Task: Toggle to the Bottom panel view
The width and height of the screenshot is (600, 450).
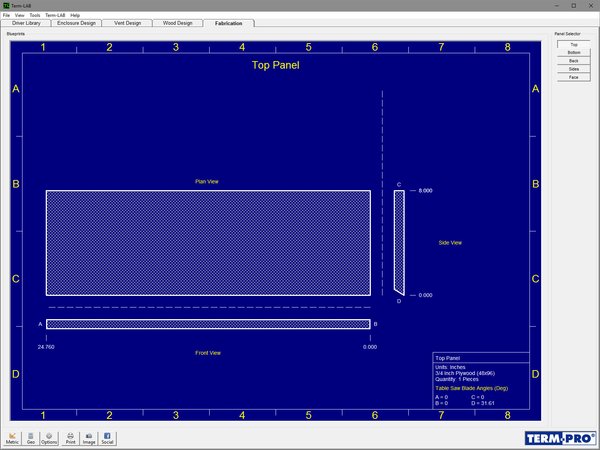Action: (573, 53)
